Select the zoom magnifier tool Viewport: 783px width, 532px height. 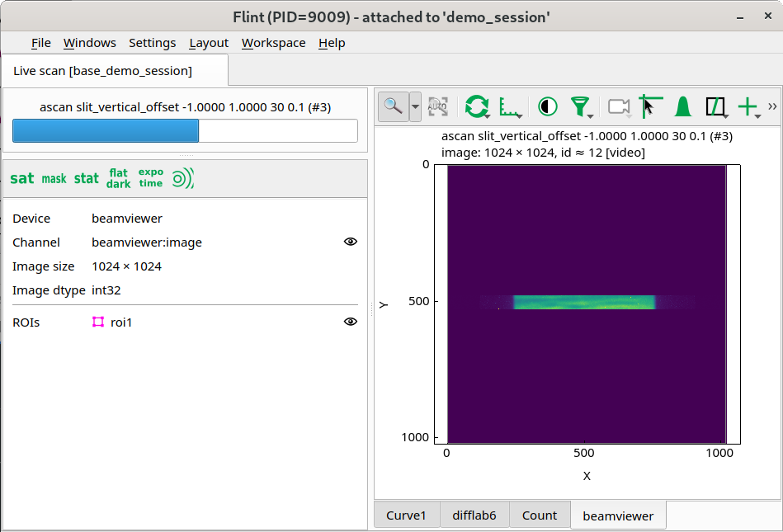click(x=394, y=106)
